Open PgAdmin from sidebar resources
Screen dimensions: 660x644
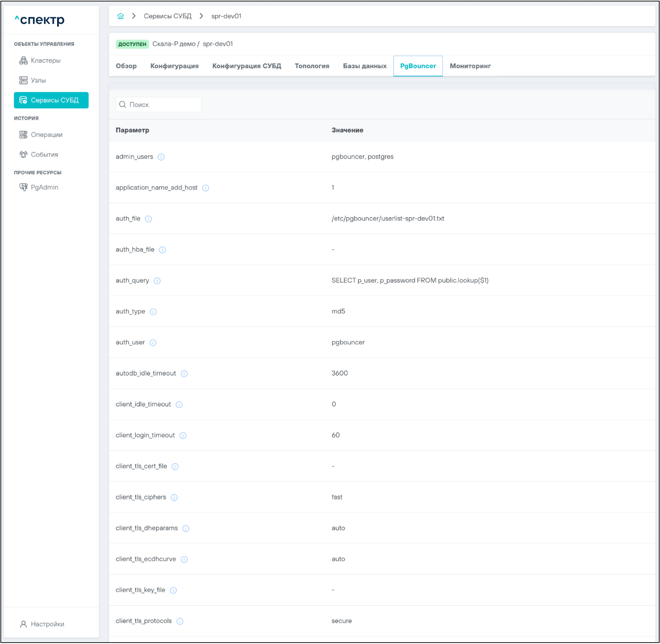click(x=44, y=187)
